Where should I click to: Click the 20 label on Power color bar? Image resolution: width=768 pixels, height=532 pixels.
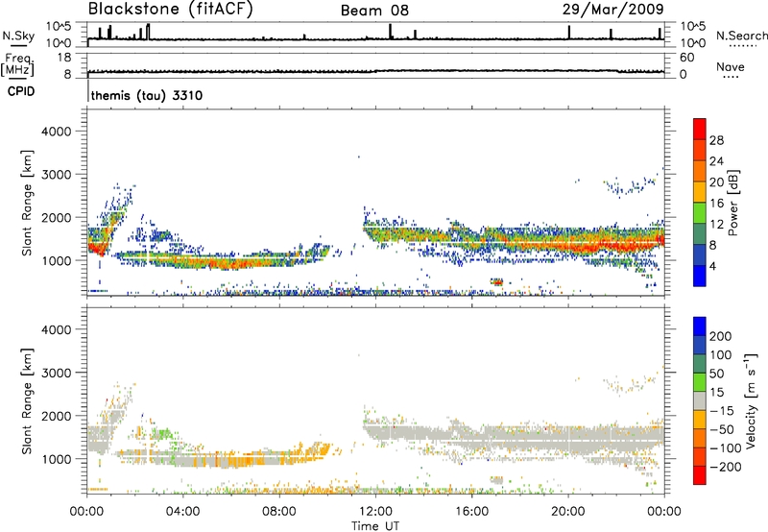(716, 182)
